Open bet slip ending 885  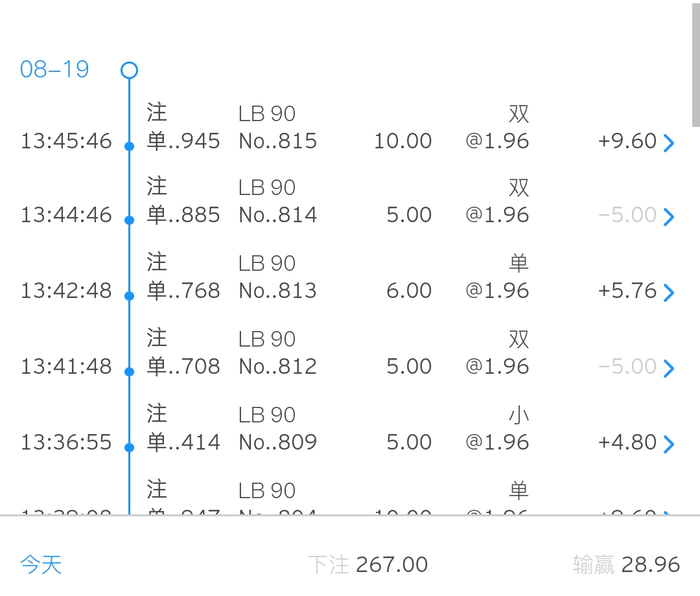click(x=183, y=214)
